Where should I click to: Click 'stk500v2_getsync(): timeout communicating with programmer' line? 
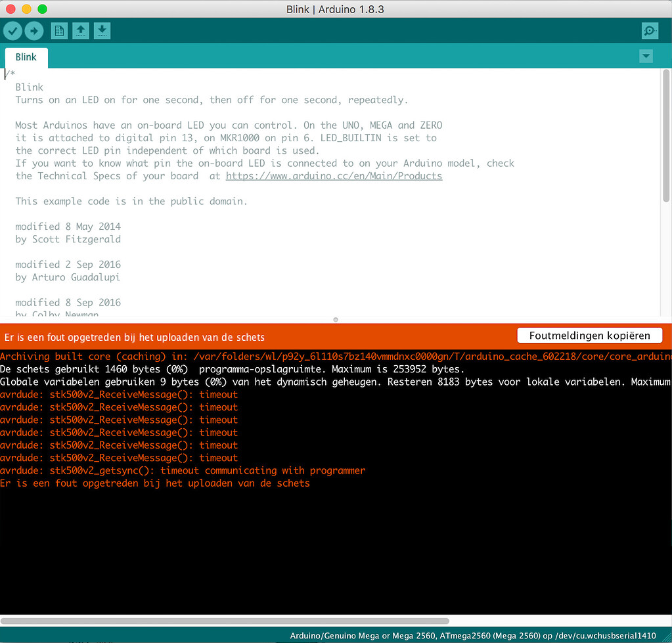coord(183,471)
